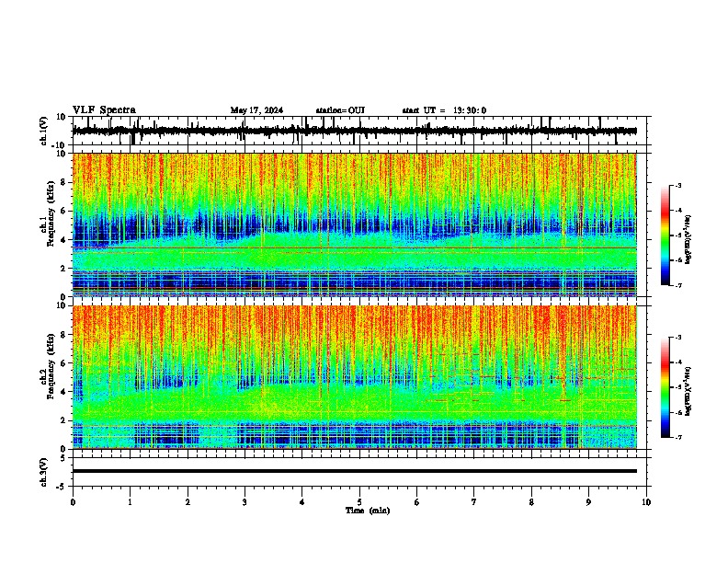Click the ch.2 "Frequency (kHz)" axis label
728x563 pixels.
pyautogui.click(x=51, y=366)
